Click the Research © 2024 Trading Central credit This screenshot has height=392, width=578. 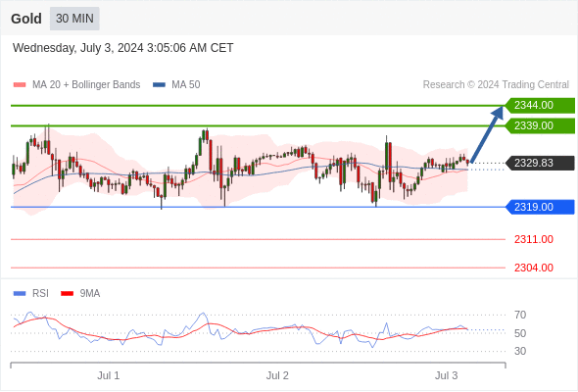pos(496,85)
